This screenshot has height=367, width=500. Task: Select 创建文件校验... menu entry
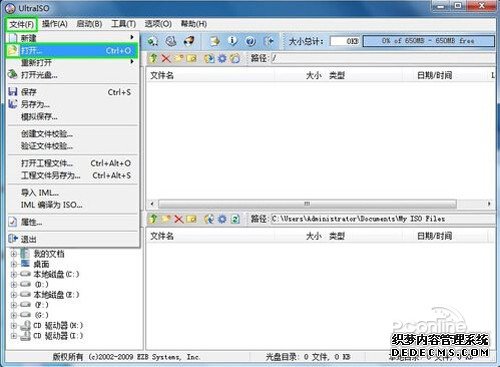click(72, 134)
